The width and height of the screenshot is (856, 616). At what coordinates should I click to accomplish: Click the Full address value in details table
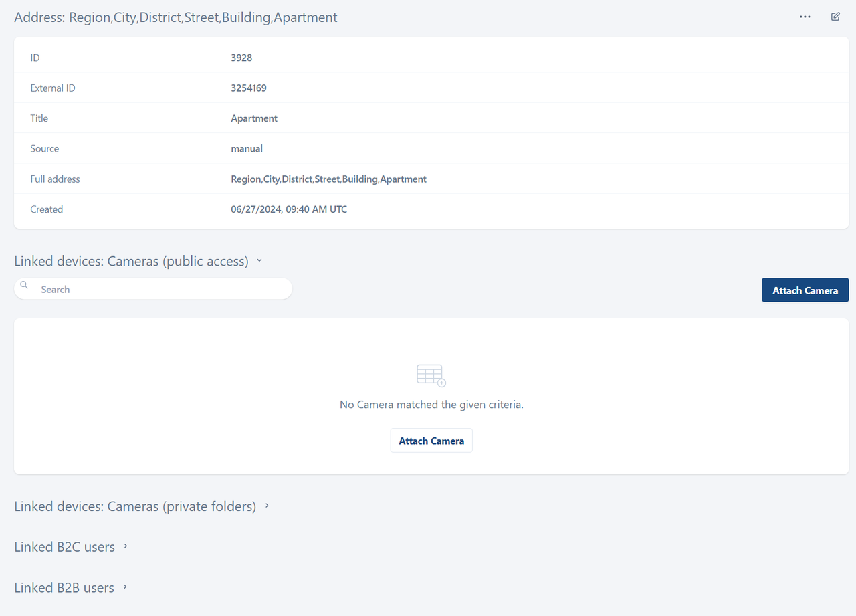[328, 179]
